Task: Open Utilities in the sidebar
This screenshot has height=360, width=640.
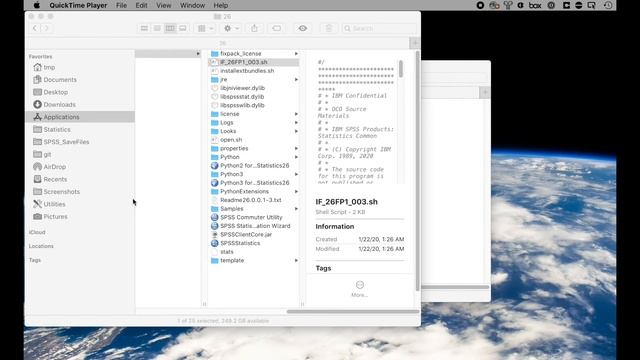Action: [x=54, y=204]
